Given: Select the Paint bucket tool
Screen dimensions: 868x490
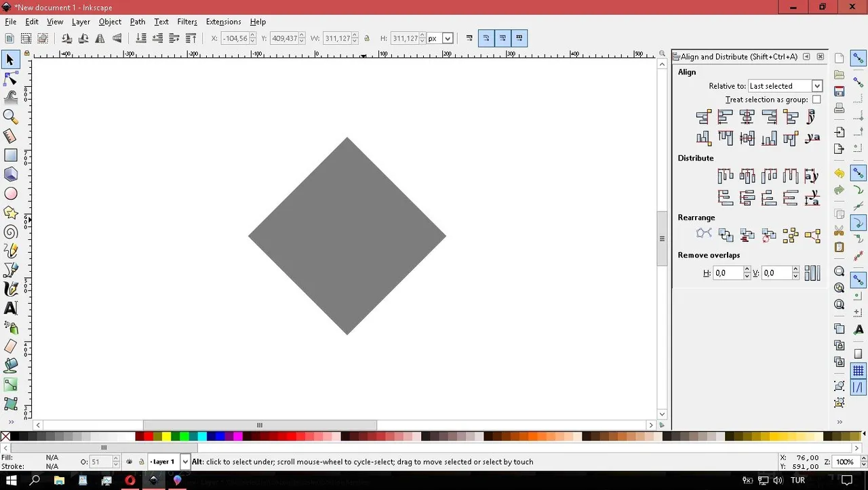Looking at the screenshot, I should click(10, 365).
